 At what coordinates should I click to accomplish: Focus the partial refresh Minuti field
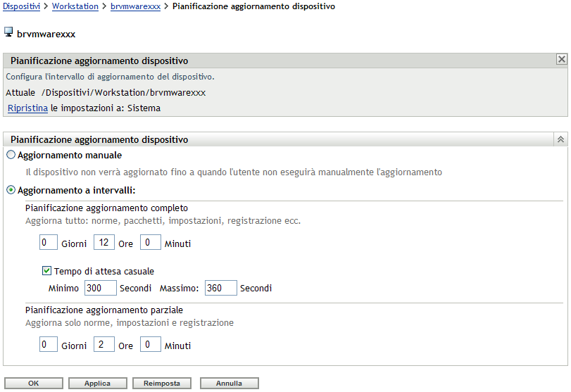pos(150,345)
